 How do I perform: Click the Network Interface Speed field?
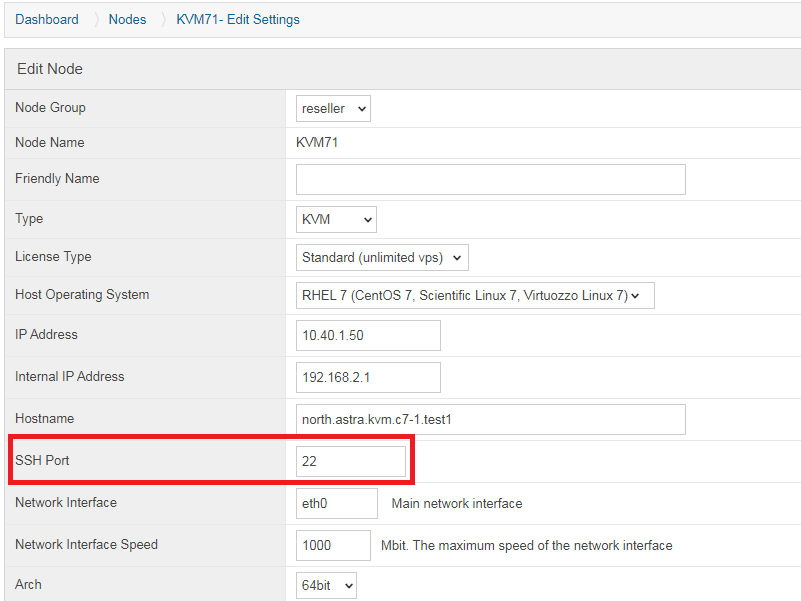pos(333,545)
